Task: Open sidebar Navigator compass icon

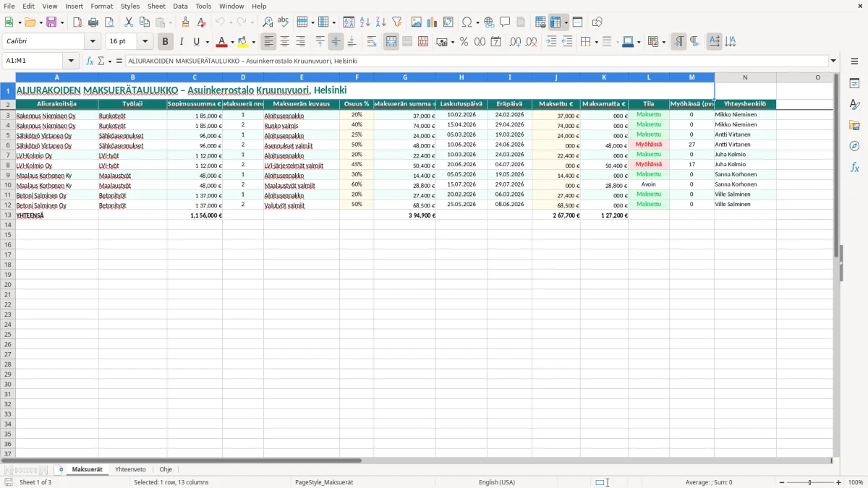Action: [x=854, y=146]
